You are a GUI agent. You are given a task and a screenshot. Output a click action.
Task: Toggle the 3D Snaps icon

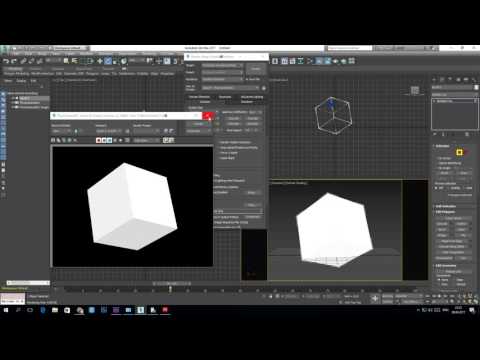pyautogui.click(x=175, y=61)
